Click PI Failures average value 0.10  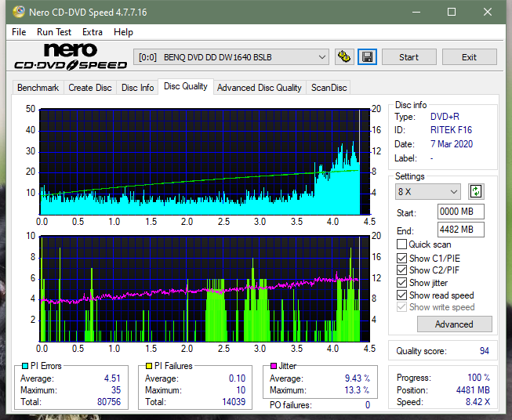(x=237, y=378)
